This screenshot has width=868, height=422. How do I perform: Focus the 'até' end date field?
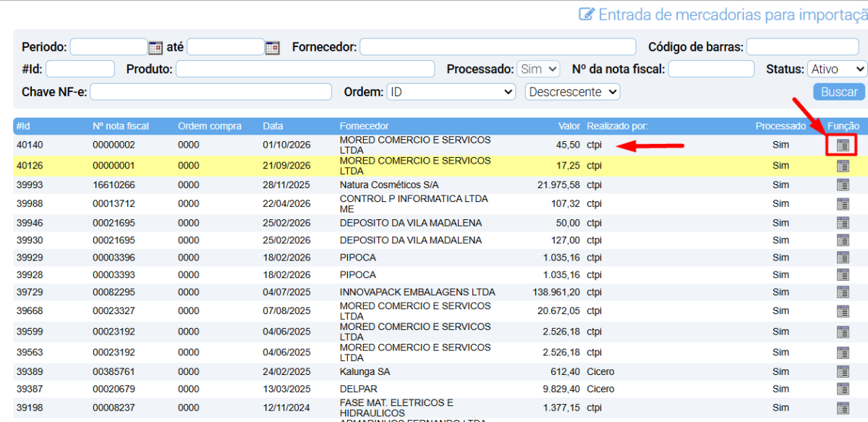tap(226, 47)
